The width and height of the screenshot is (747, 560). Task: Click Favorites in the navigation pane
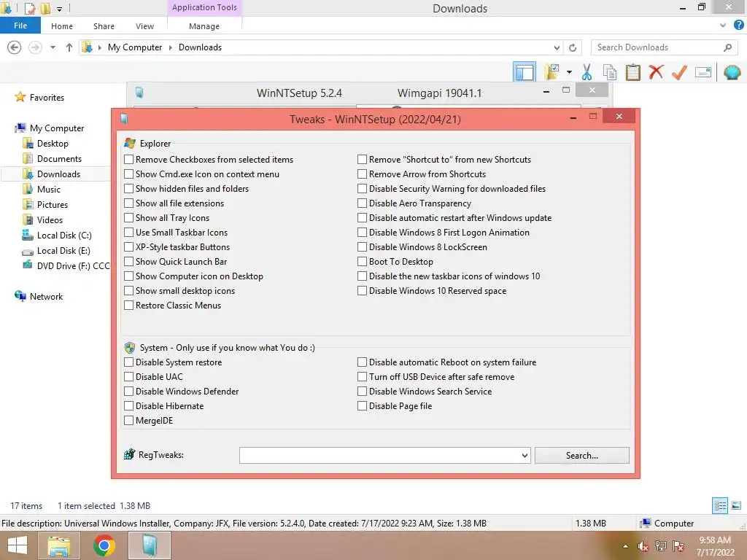pos(39,97)
